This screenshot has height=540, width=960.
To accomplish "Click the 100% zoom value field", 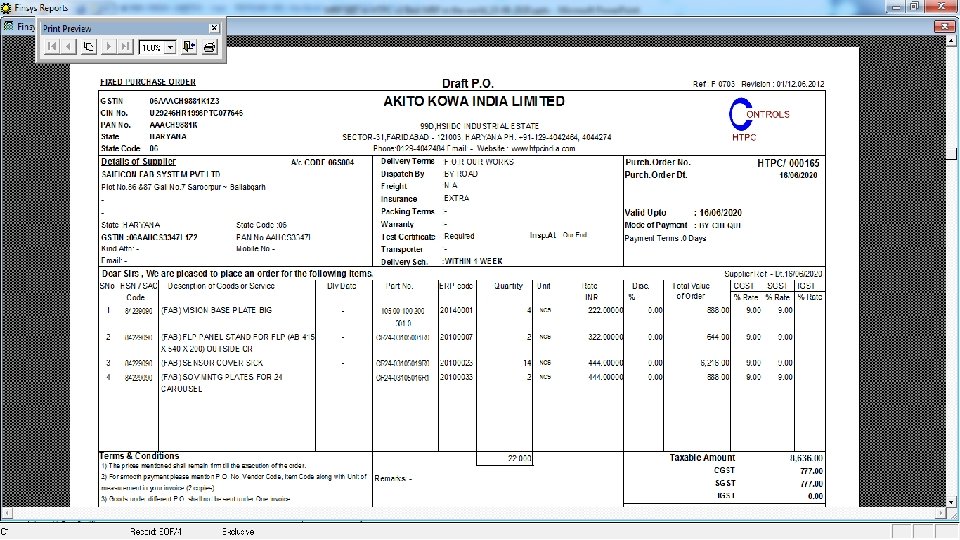I will point(152,47).
